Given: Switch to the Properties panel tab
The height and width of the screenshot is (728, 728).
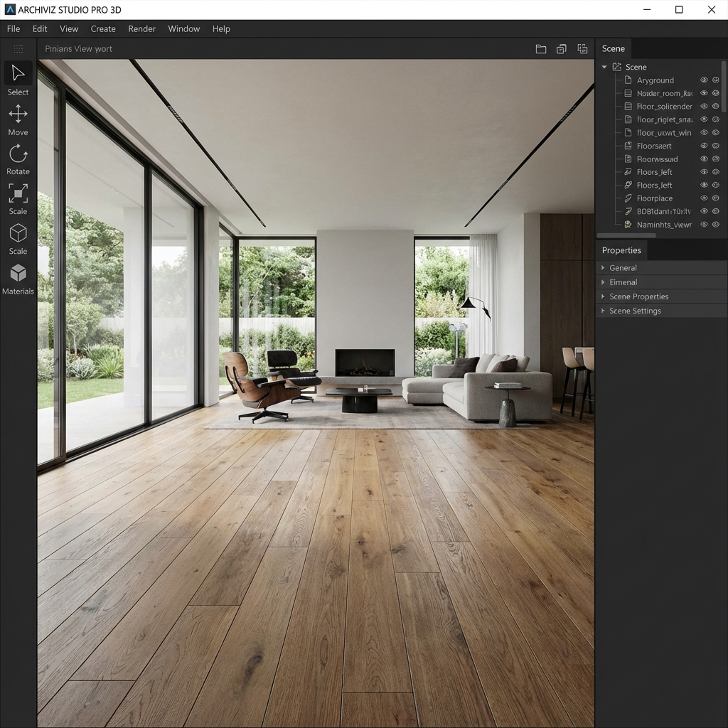Looking at the screenshot, I should tap(621, 250).
